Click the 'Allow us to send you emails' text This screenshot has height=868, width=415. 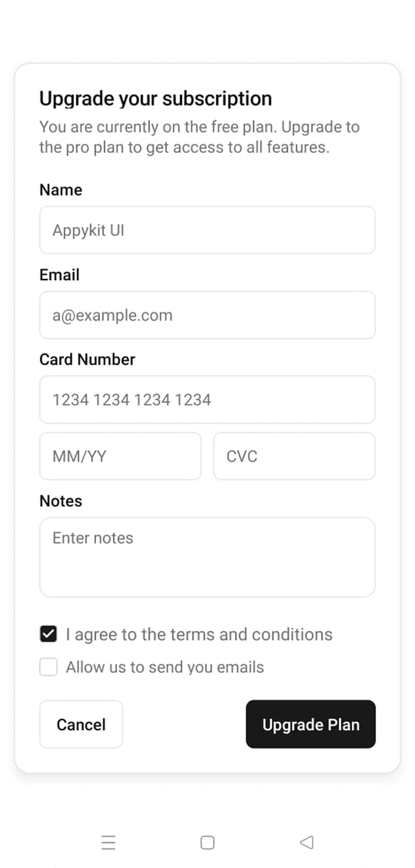(165, 667)
